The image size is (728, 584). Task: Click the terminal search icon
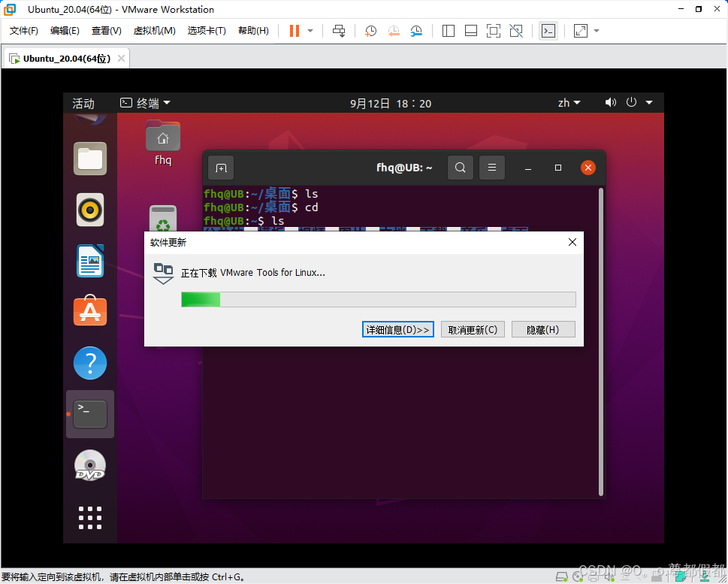[x=460, y=168]
